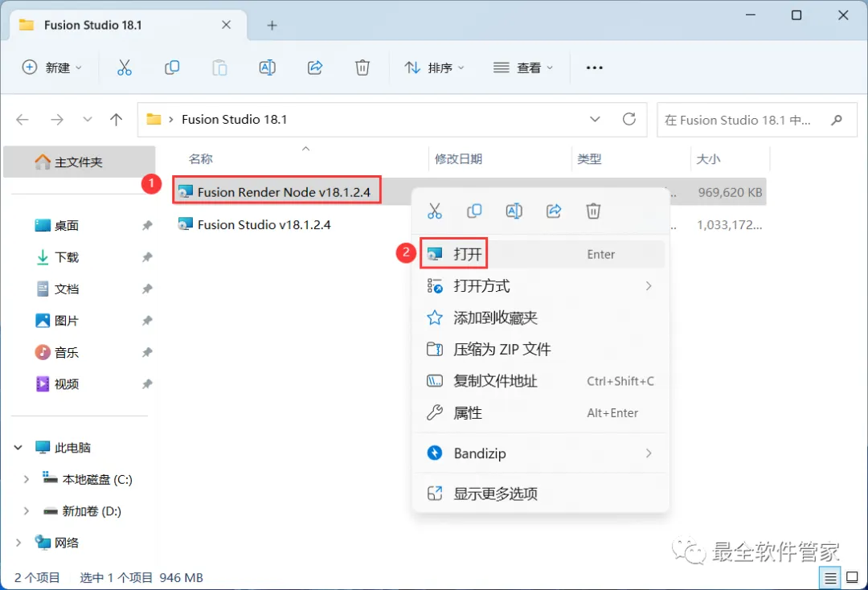Click the Cut scissors icon in the context menu
The width and height of the screenshot is (868, 590).
pos(435,211)
